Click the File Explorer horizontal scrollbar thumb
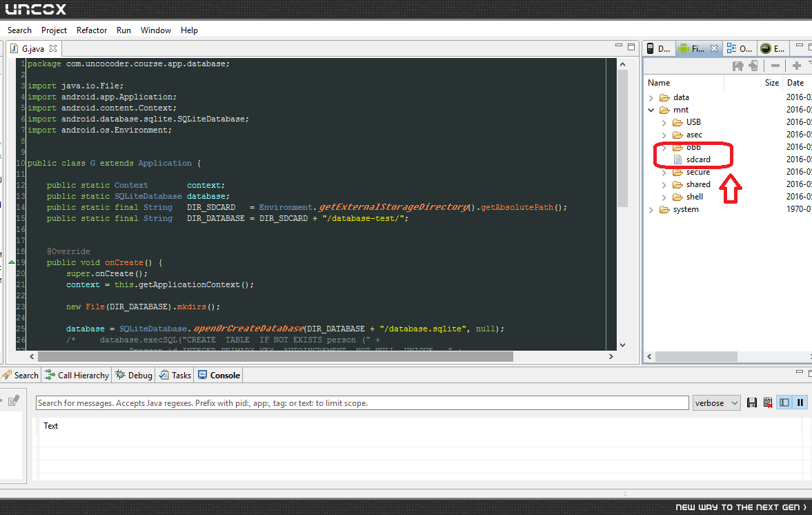Image resolution: width=812 pixels, height=515 pixels. pyautogui.click(x=696, y=356)
